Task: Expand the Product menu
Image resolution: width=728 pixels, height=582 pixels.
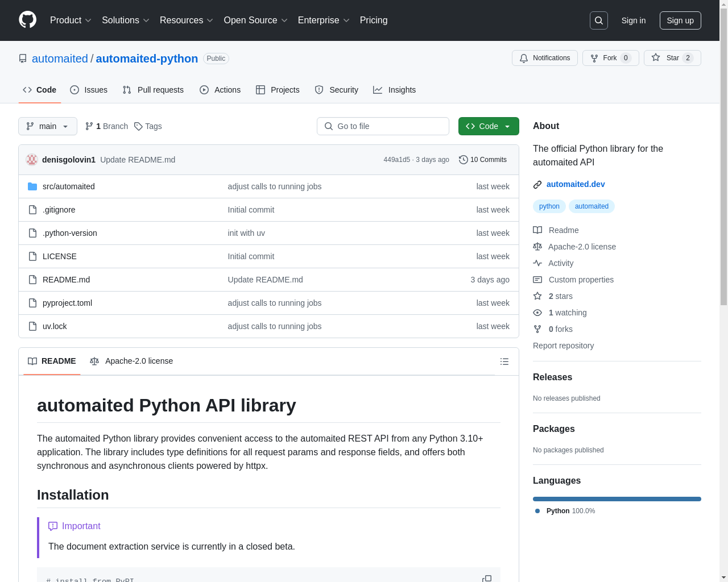Action: pyautogui.click(x=71, y=20)
